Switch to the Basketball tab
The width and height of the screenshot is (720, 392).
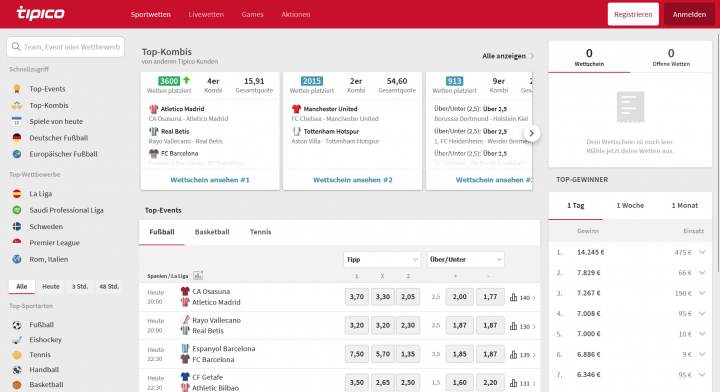(212, 232)
